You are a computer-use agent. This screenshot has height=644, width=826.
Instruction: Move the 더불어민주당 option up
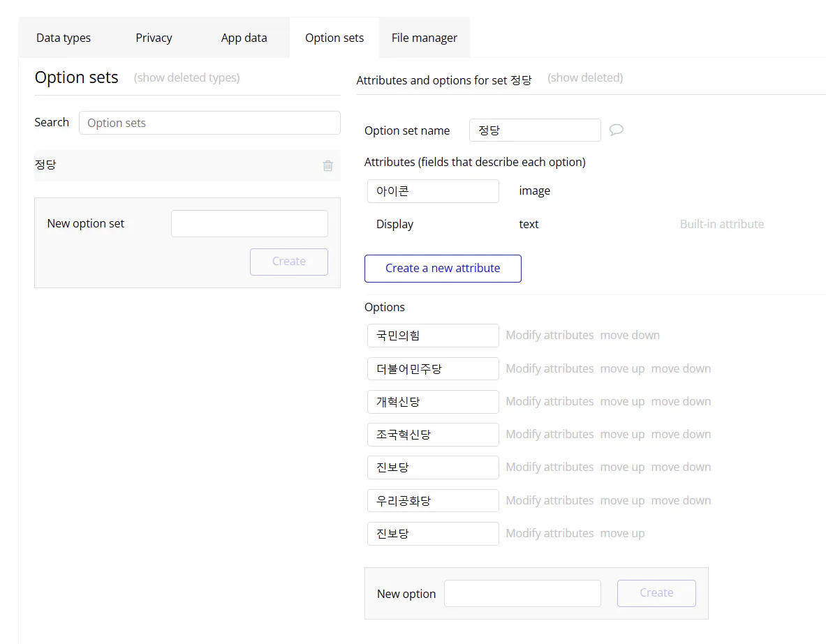[622, 368]
